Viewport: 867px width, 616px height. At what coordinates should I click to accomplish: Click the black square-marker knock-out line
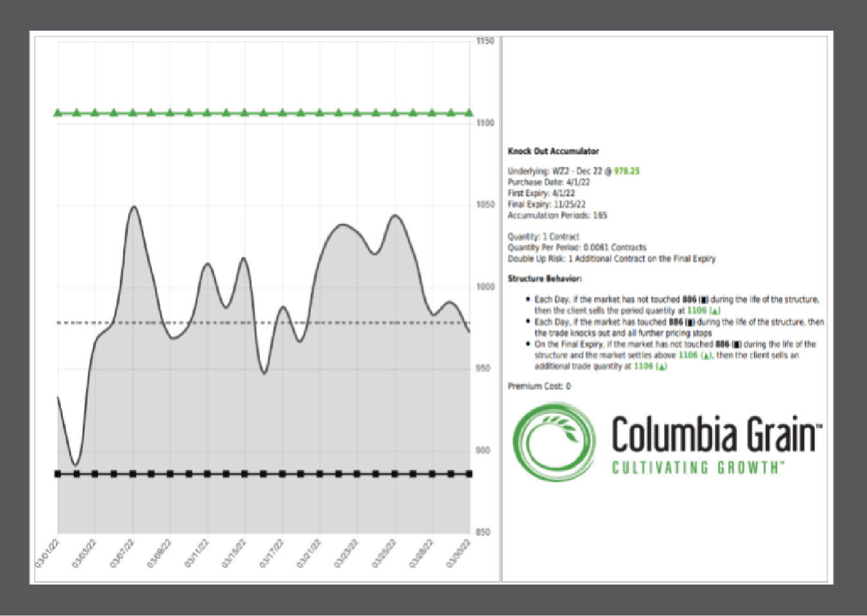tap(263, 474)
